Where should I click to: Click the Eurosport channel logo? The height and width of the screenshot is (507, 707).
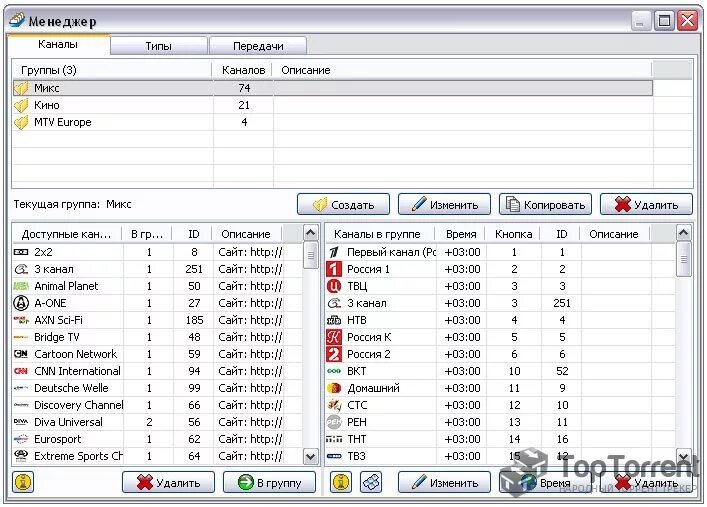21,439
